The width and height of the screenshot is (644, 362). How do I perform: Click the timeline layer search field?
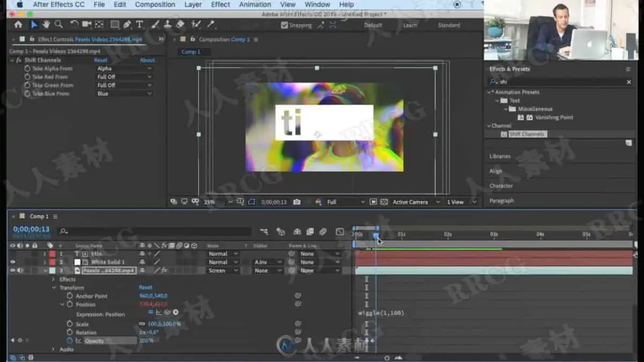pos(155,232)
